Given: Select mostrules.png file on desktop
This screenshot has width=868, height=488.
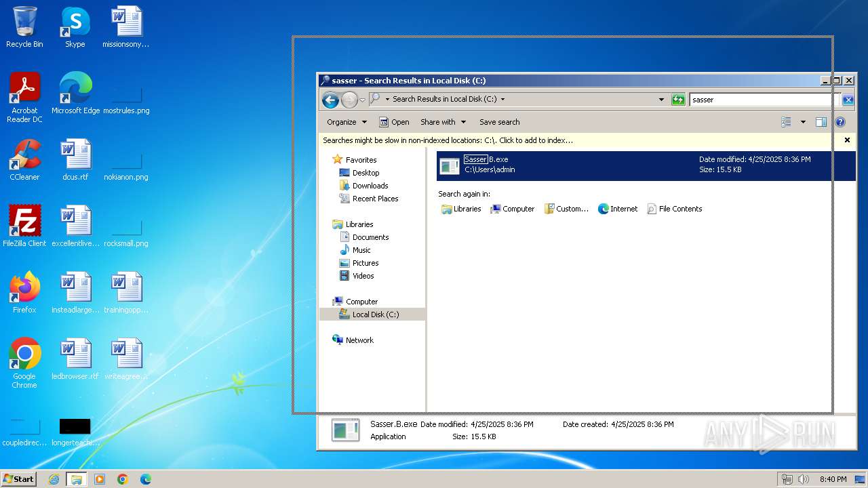Looking at the screenshot, I should click(x=126, y=99).
